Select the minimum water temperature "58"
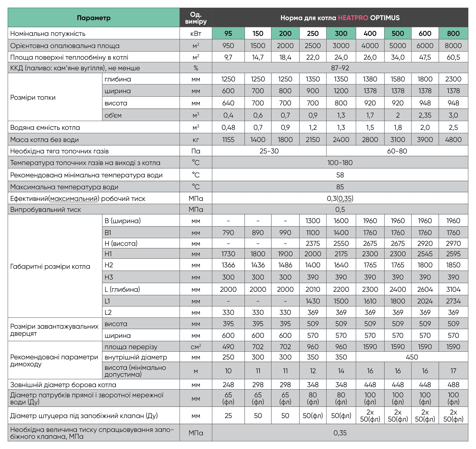Viewport: 476px width, 449px height. coord(340,175)
